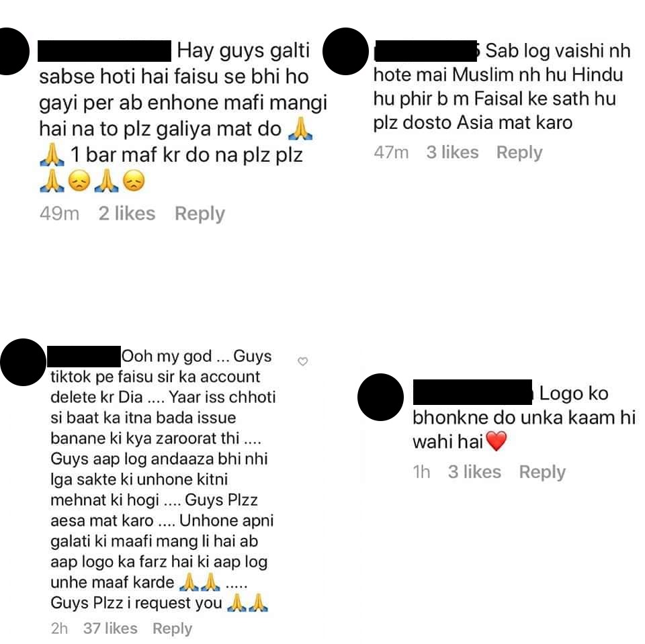
Task: Click the 49m timestamp
Action: (x=60, y=214)
